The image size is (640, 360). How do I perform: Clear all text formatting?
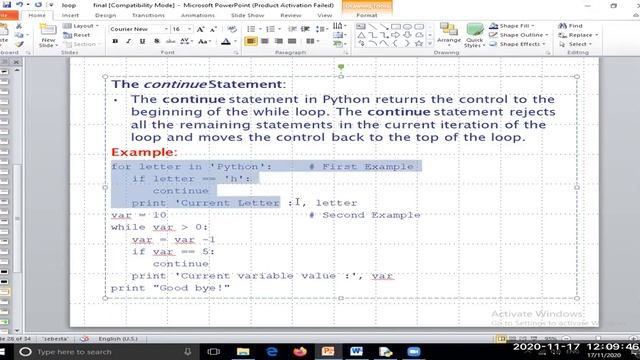pos(231,29)
